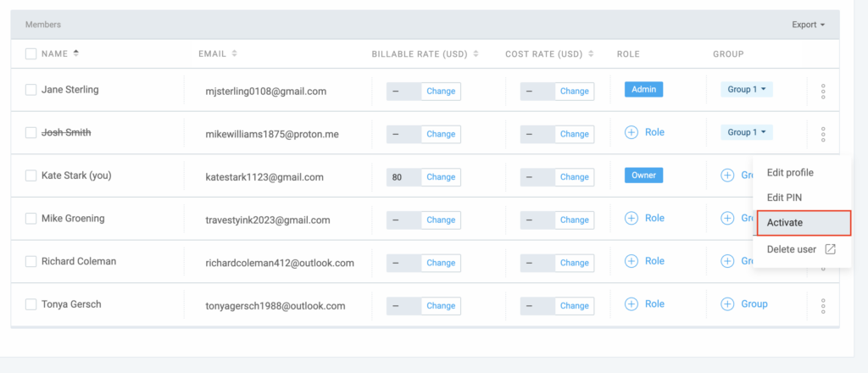Viewport: 868px width, 373px height.
Task: Select Edit profile in the context menu
Action: [790, 173]
